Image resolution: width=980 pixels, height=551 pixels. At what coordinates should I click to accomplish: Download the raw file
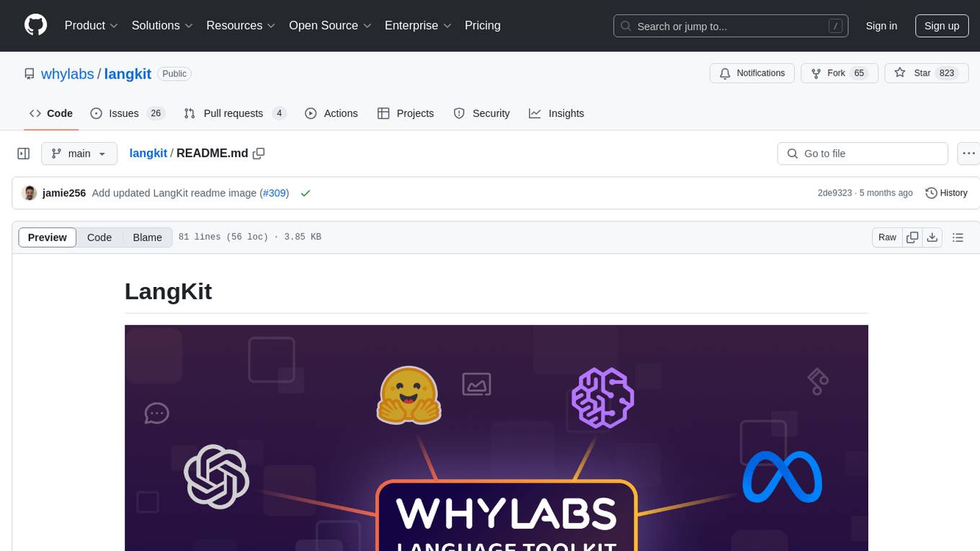(932, 237)
